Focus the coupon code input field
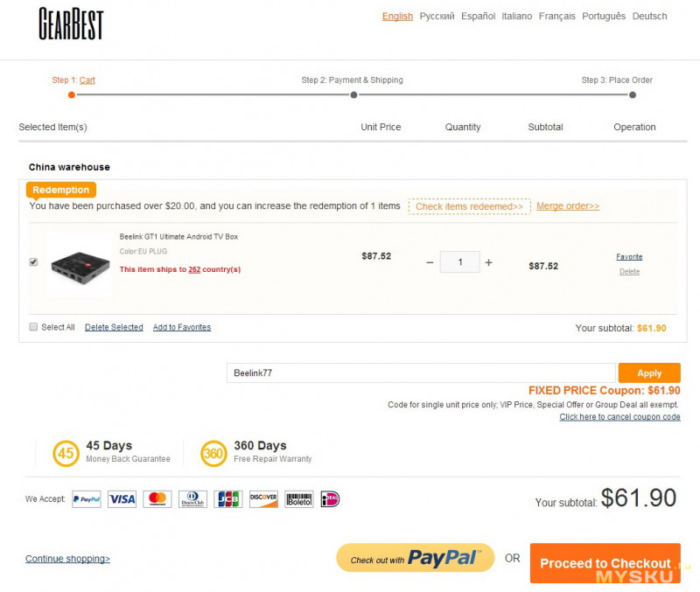Image resolution: width=700 pixels, height=592 pixels. coord(421,373)
